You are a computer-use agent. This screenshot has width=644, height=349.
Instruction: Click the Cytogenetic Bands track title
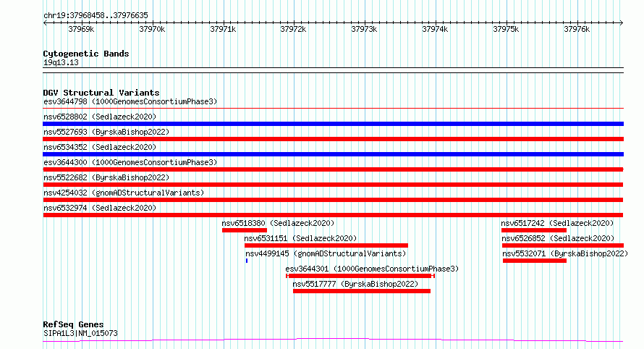click(x=86, y=54)
